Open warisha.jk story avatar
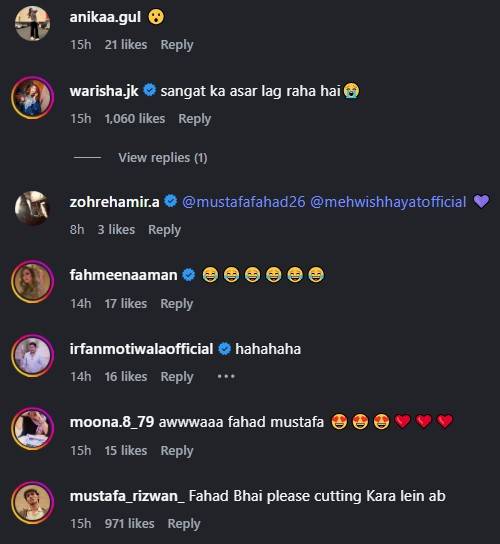 coord(33,97)
